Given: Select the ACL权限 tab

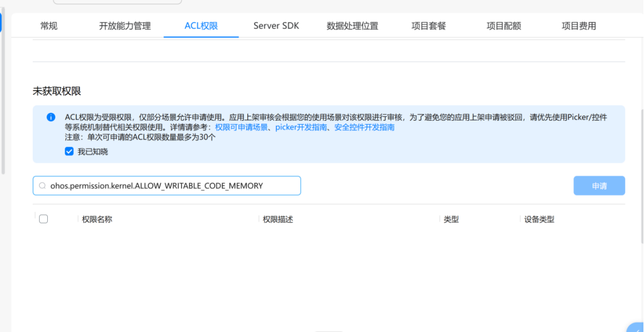Looking at the screenshot, I should coord(201,26).
